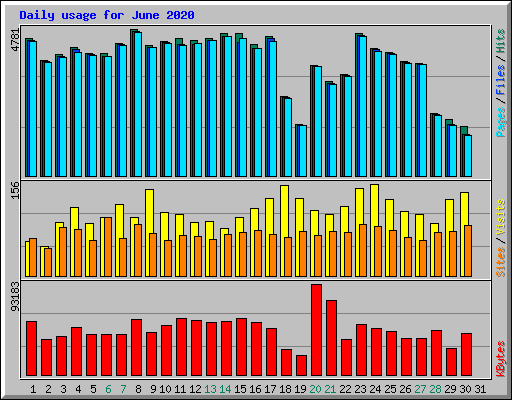Click green weekend day label 27
Screen dimensions: 512x400
pyautogui.click(x=420, y=389)
